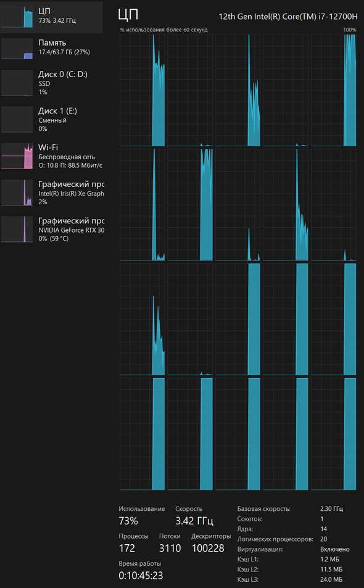
Task: Click the Intel GPU purple mini graph
Action: tap(17, 193)
